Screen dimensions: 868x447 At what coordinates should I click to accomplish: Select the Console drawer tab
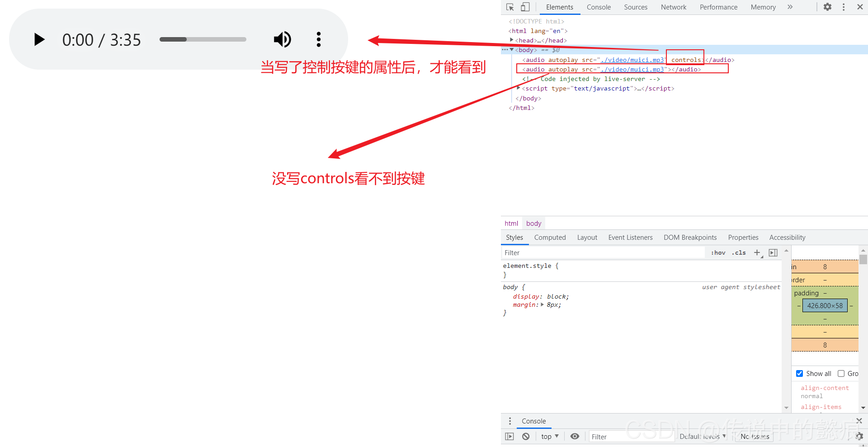pos(533,421)
